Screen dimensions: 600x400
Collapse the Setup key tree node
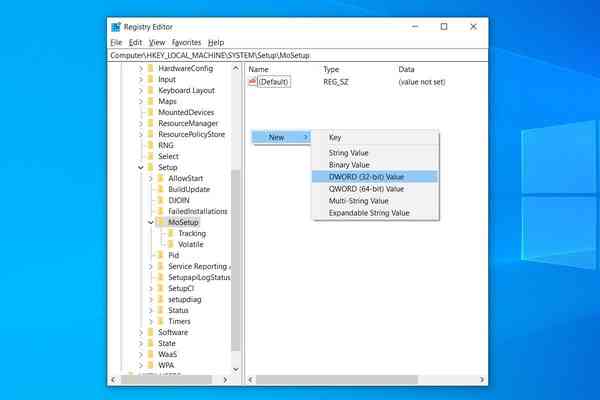coord(140,168)
